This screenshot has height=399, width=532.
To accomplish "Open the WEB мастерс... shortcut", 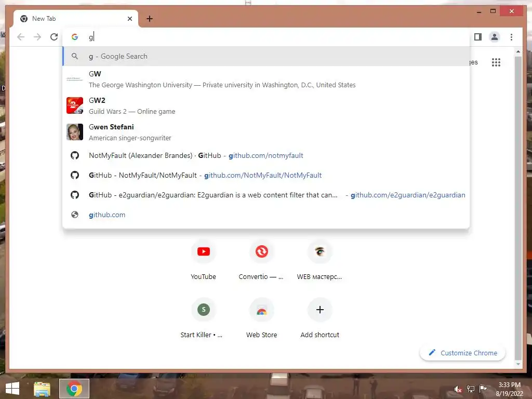I will click(x=320, y=261).
